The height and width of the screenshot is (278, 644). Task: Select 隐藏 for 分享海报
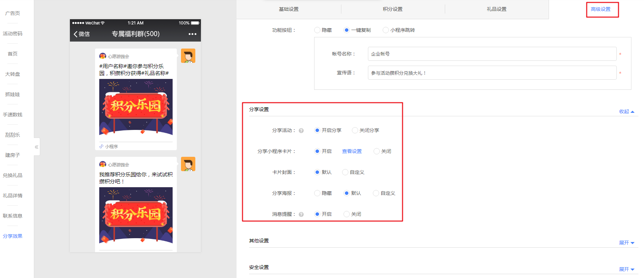[317, 193]
